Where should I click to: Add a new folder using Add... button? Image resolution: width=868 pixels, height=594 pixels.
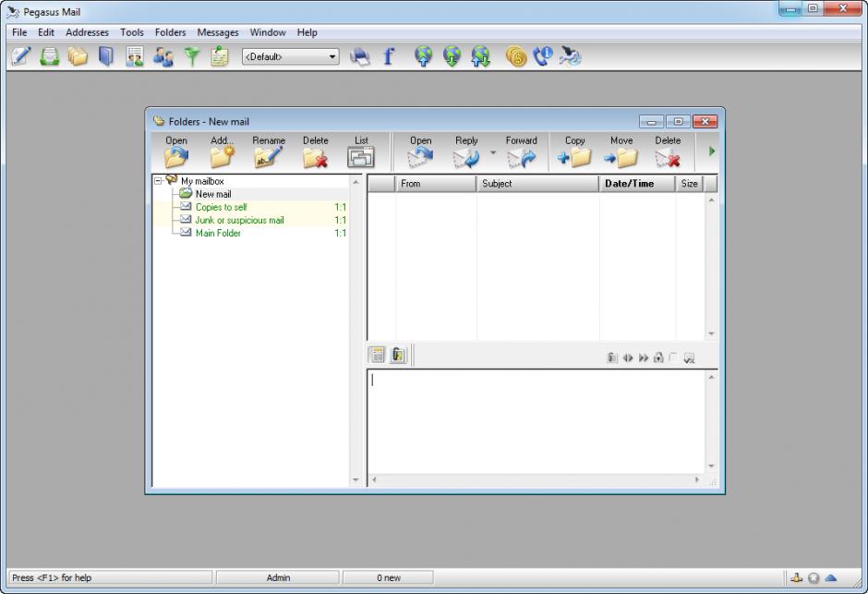(x=222, y=152)
